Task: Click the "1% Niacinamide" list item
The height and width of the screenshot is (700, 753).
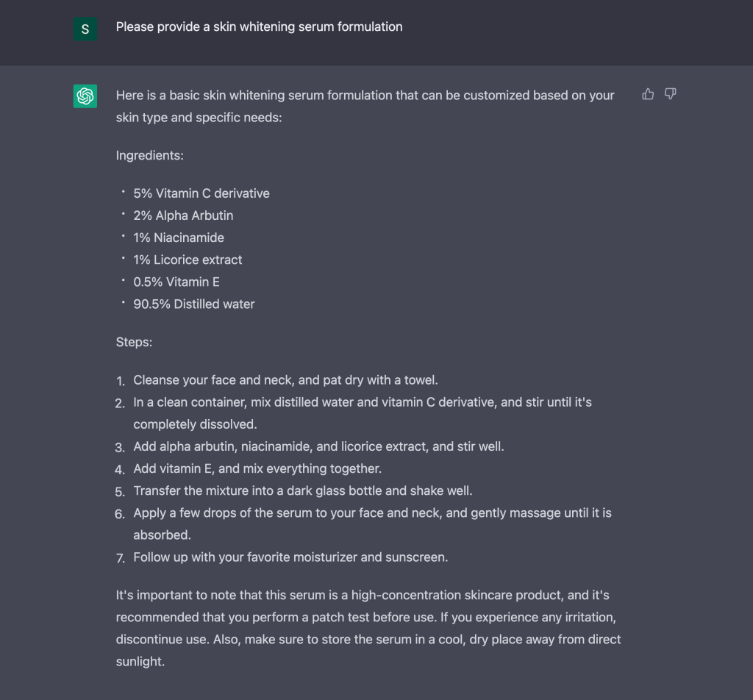Action: coord(179,238)
